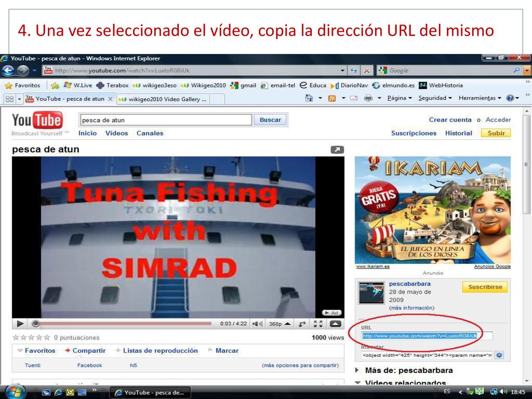Viewport: 532px width, 399px height.
Task: Open Historial link
Action: [x=459, y=134]
